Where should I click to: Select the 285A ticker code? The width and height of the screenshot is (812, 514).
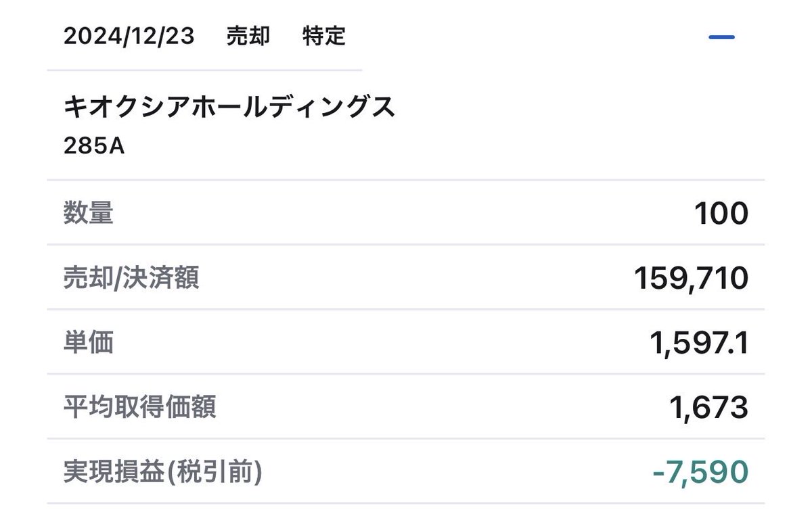coord(94,146)
